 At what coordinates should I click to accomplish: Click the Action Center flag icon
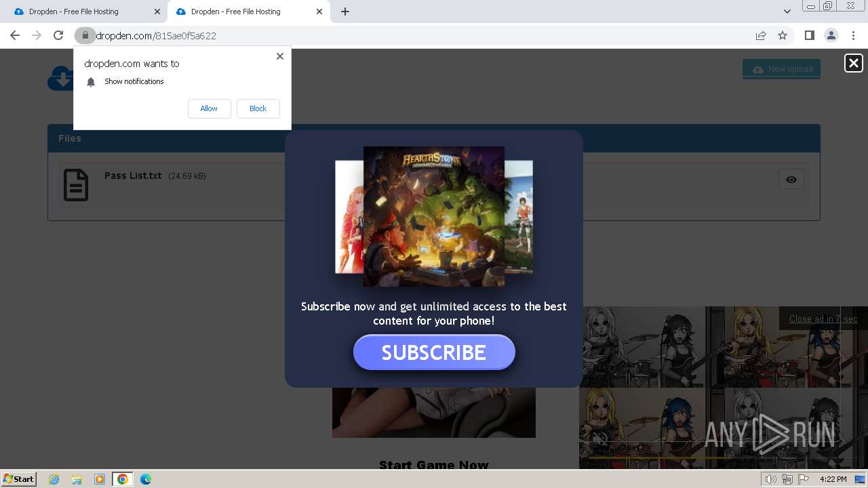coord(804,479)
